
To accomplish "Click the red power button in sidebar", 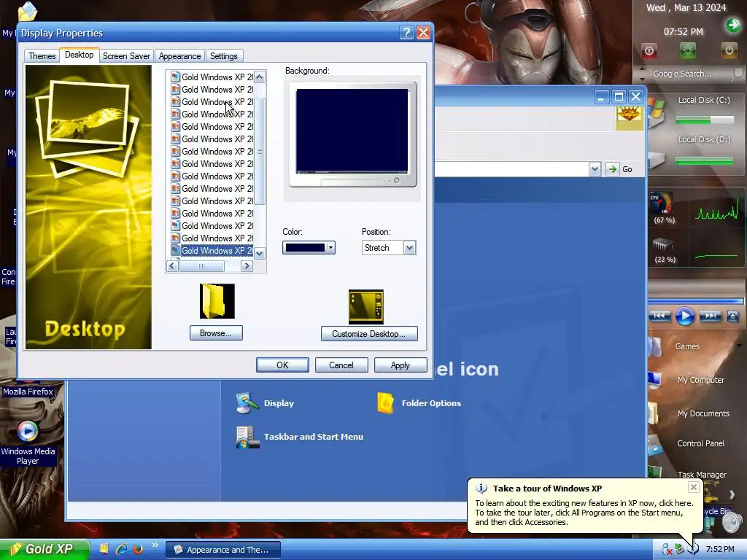I will pyautogui.click(x=649, y=50).
